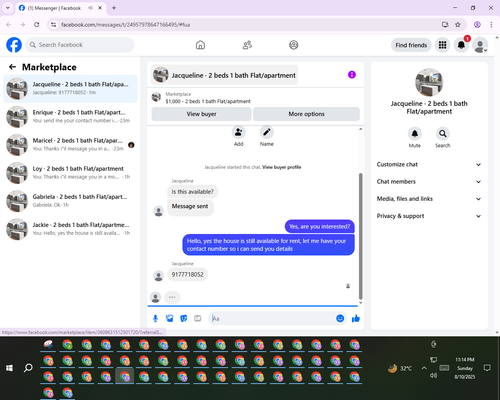The width and height of the screenshot is (500, 400).
Task: Open the account profile menu
Action: click(x=480, y=45)
